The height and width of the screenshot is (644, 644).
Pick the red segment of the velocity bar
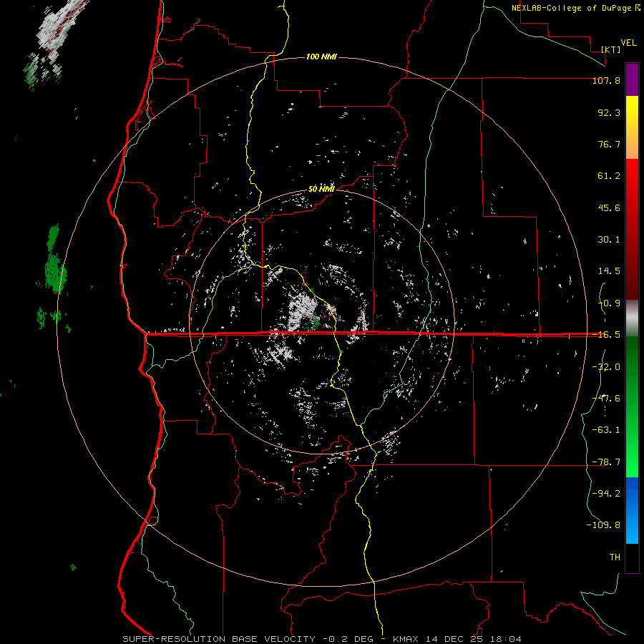tap(632, 229)
